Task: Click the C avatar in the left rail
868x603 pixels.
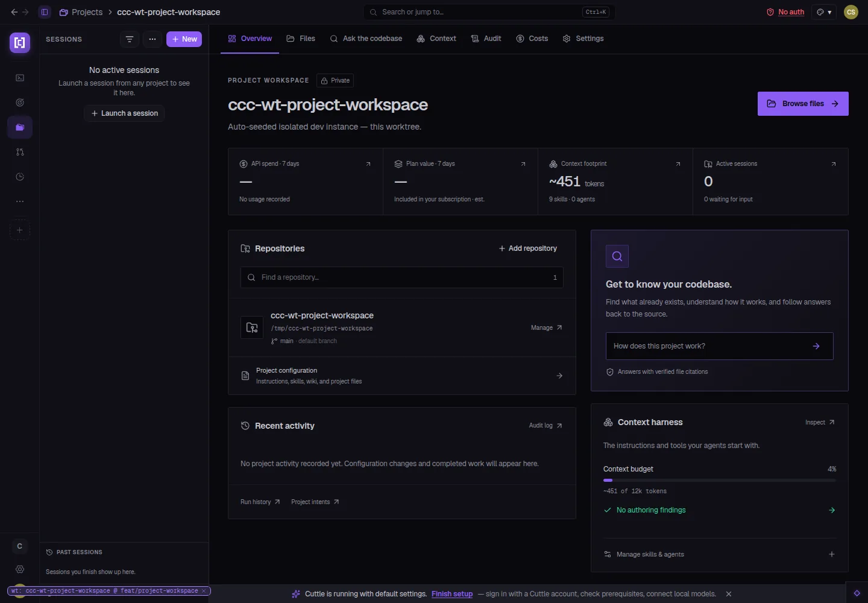Action: [20, 546]
